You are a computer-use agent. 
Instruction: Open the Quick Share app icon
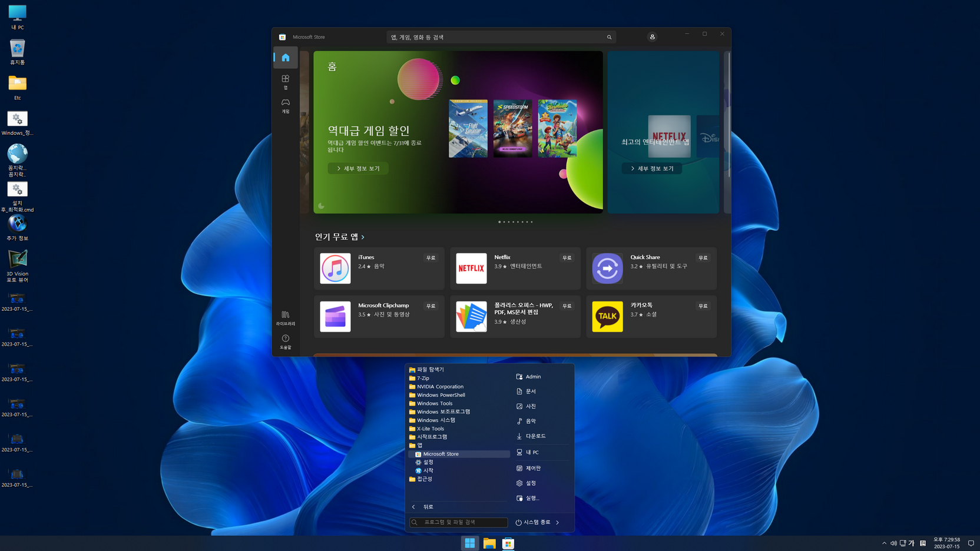(x=607, y=268)
